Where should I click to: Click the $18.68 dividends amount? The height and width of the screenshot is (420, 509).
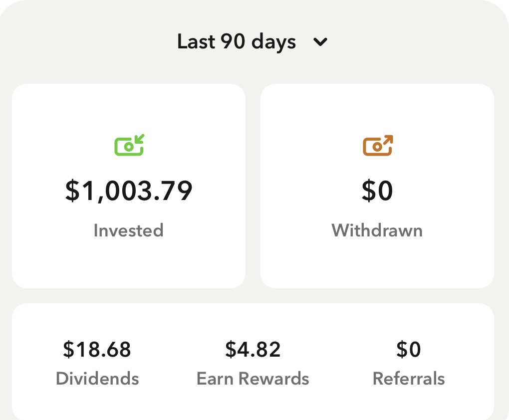point(97,350)
